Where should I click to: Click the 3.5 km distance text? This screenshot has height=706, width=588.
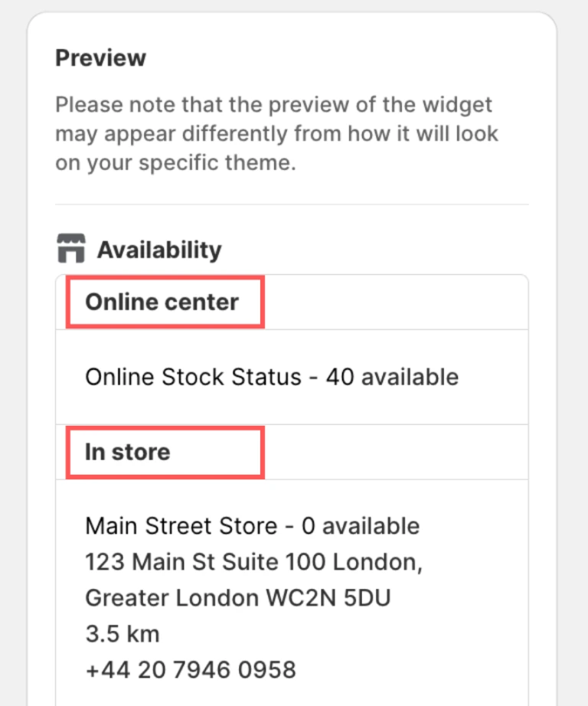coord(122,634)
